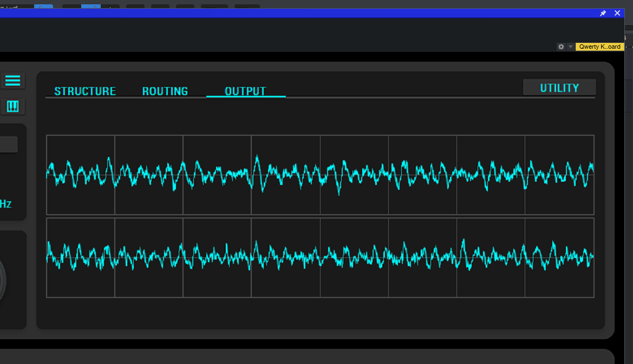Click the large round knob at left edge
This screenshot has width=633, height=364.
coord(2,280)
